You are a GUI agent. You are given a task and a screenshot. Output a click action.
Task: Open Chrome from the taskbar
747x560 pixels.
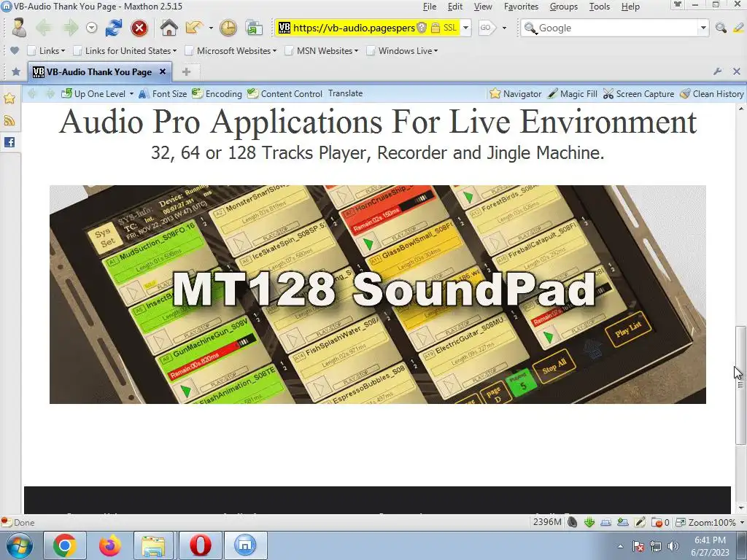[x=65, y=545]
